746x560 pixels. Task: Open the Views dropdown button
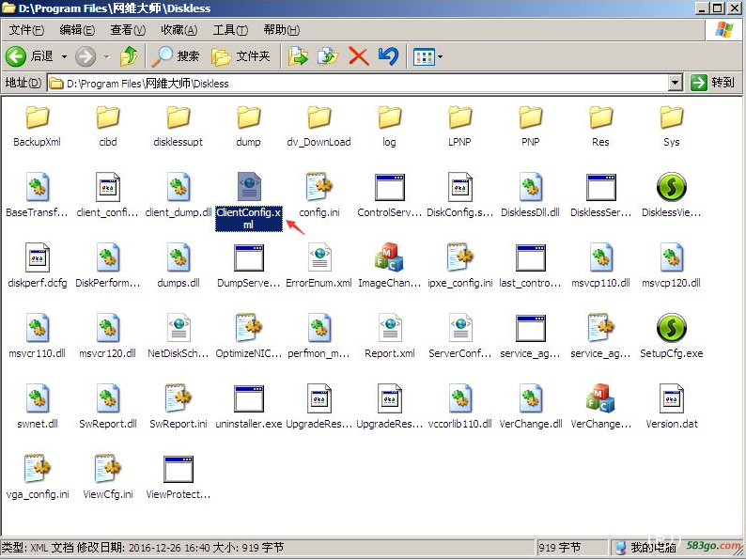[x=427, y=57]
